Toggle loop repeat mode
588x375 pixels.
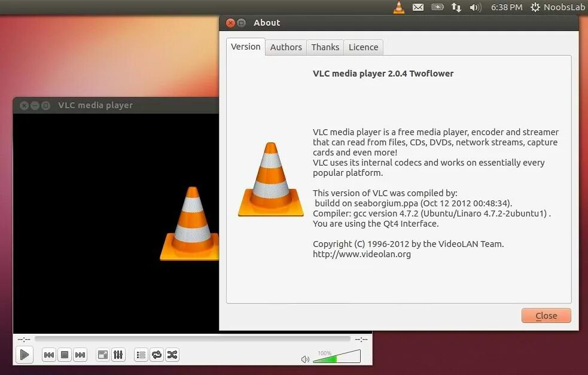(157, 355)
